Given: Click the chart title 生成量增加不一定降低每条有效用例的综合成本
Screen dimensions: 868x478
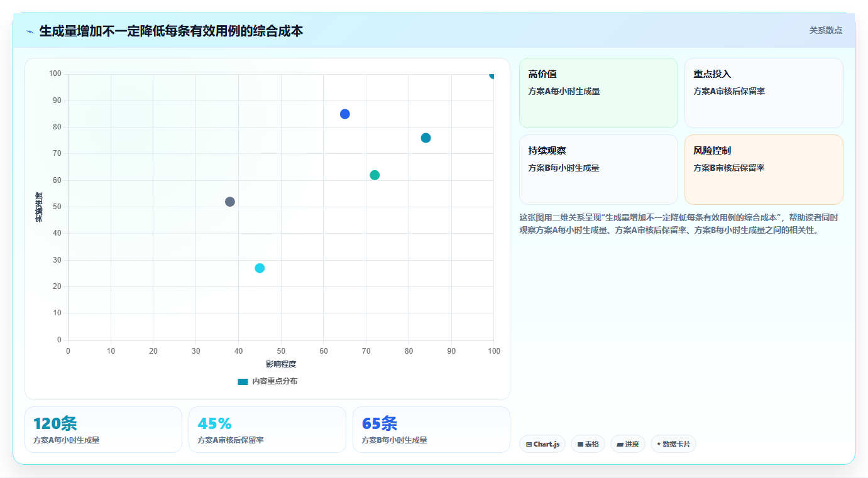Looking at the screenshot, I should 171,31.
